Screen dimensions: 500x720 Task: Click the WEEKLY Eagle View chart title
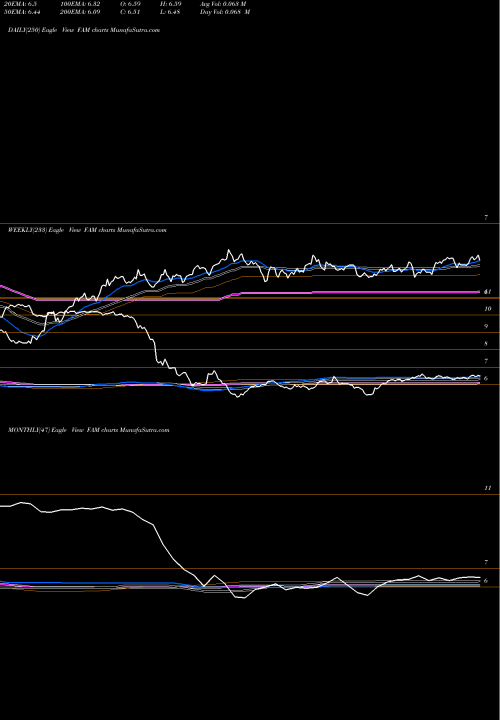point(87,230)
